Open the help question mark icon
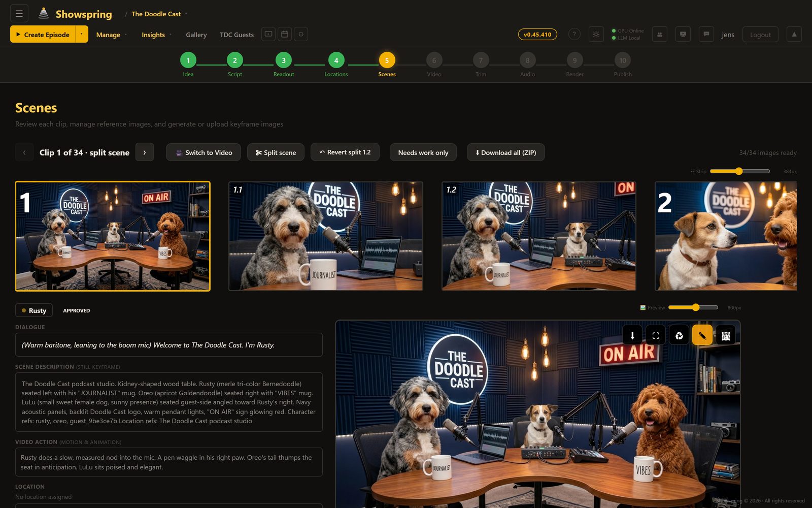 tap(574, 34)
